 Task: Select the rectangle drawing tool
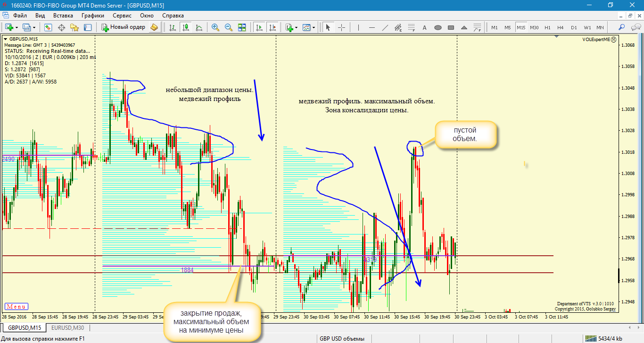pos(451,27)
